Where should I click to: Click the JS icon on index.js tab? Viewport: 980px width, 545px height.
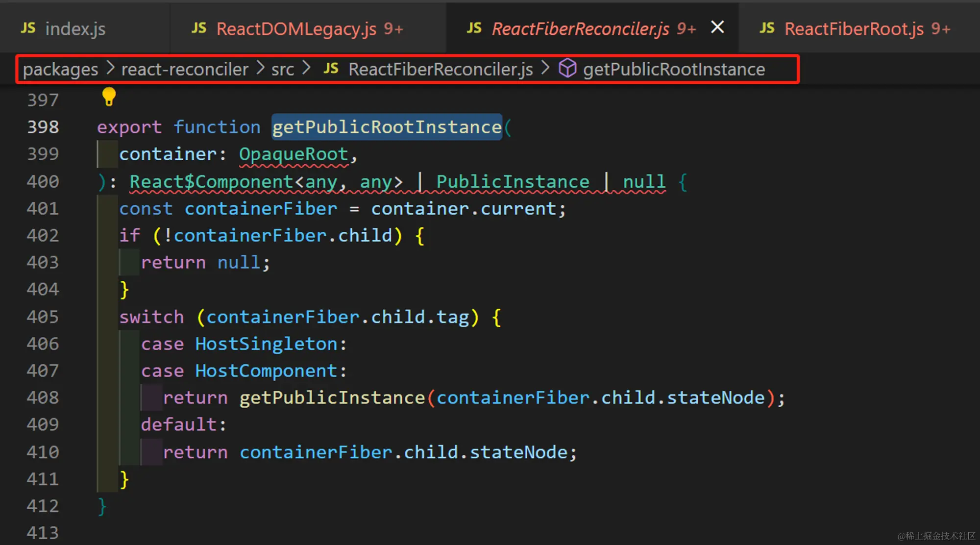tap(28, 28)
